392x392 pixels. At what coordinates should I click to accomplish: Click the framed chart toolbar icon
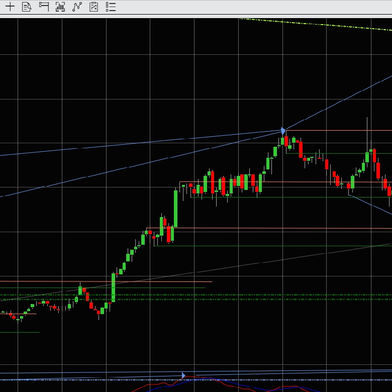pos(94,7)
